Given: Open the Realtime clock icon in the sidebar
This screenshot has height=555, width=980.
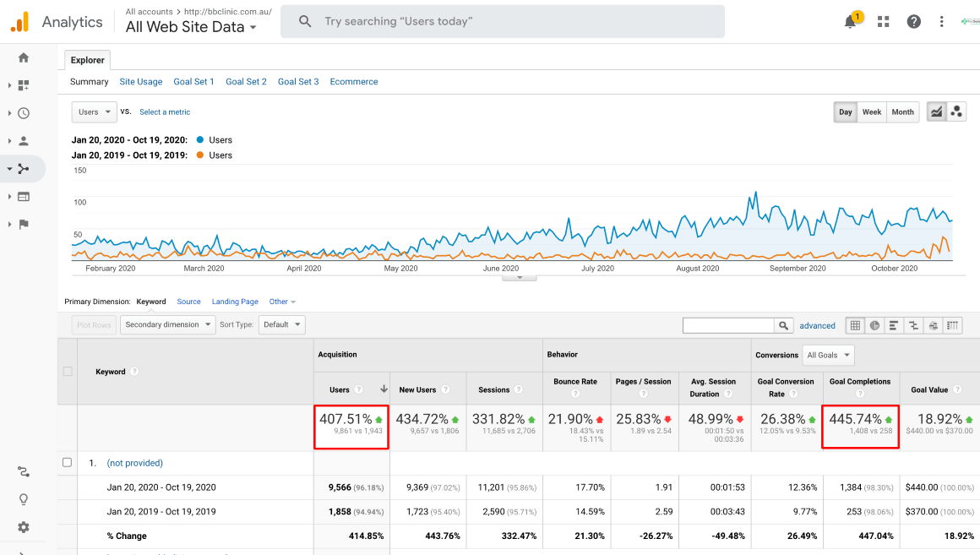Looking at the screenshot, I should pos(24,113).
